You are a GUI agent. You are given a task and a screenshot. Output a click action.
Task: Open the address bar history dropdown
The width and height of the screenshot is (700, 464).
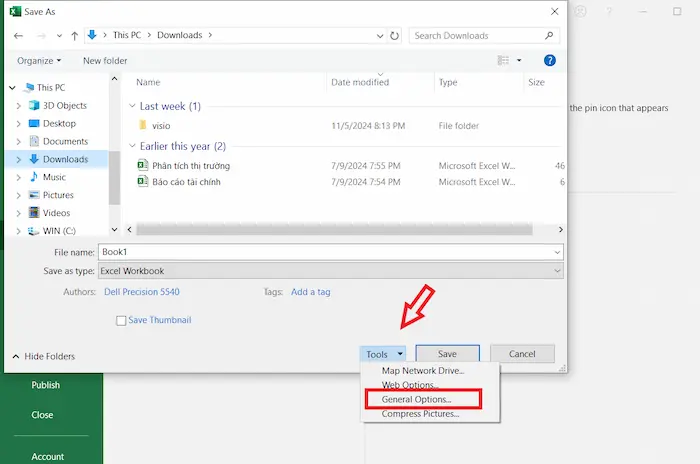click(x=380, y=36)
